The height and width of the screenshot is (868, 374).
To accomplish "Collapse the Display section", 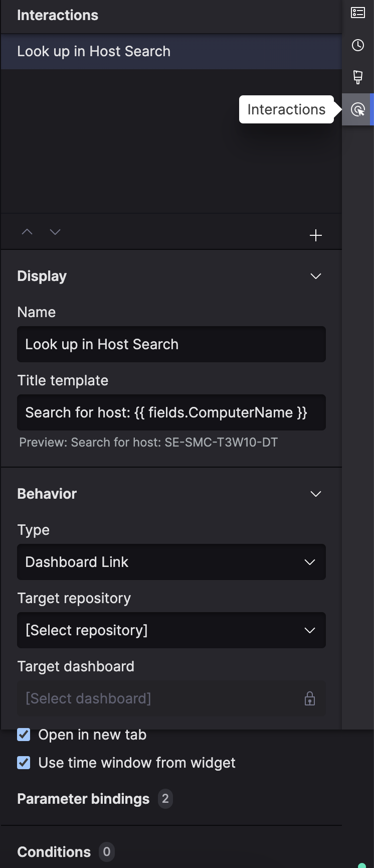I will (x=315, y=276).
